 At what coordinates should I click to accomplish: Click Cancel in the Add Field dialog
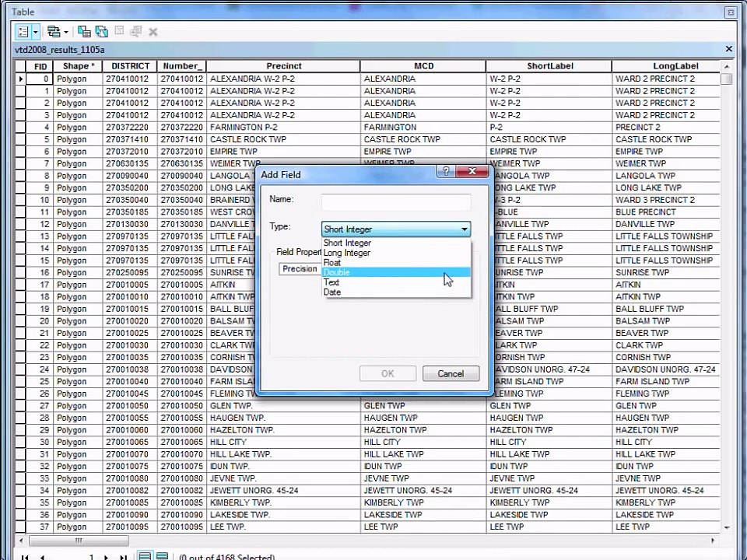[451, 373]
